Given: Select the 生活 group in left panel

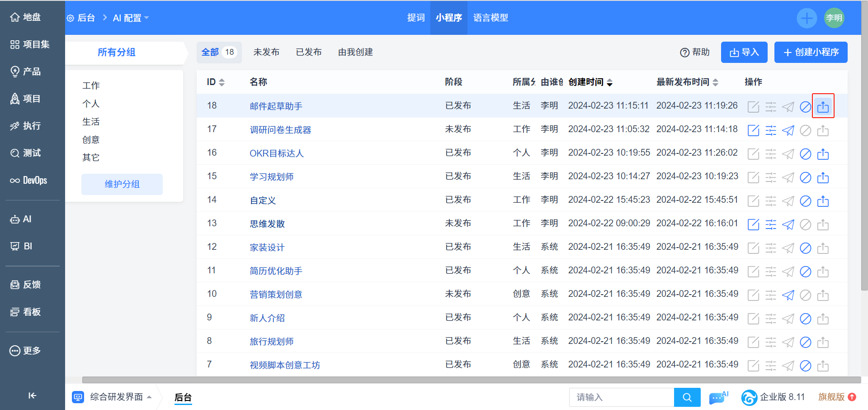Looking at the screenshot, I should [x=91, y=122].
